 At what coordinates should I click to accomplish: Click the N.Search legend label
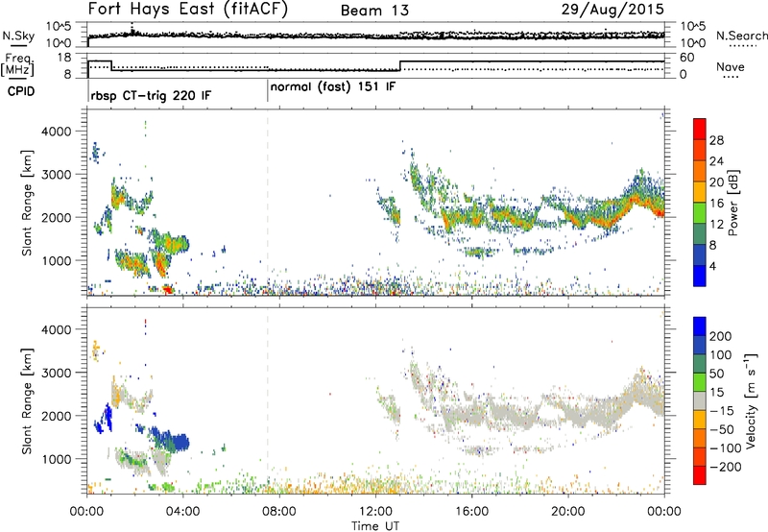pos(741,36)
